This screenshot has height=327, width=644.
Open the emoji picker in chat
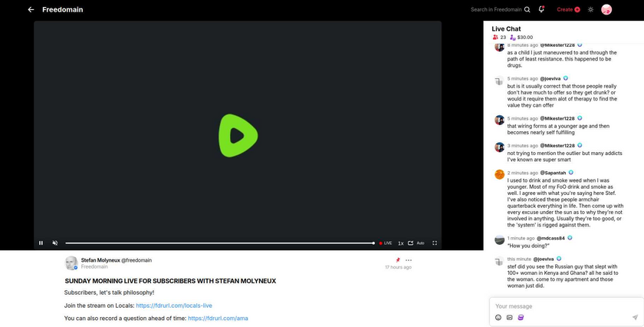[498, 317]
